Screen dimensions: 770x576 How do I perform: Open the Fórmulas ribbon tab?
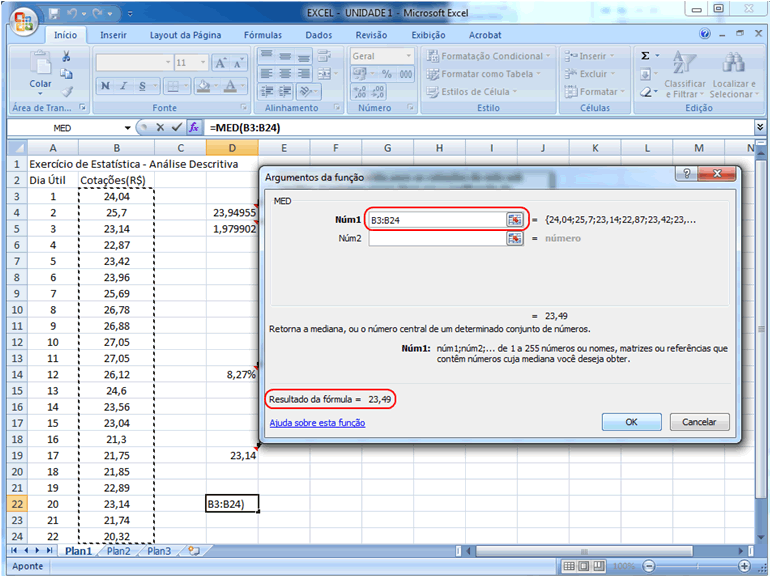263,35
